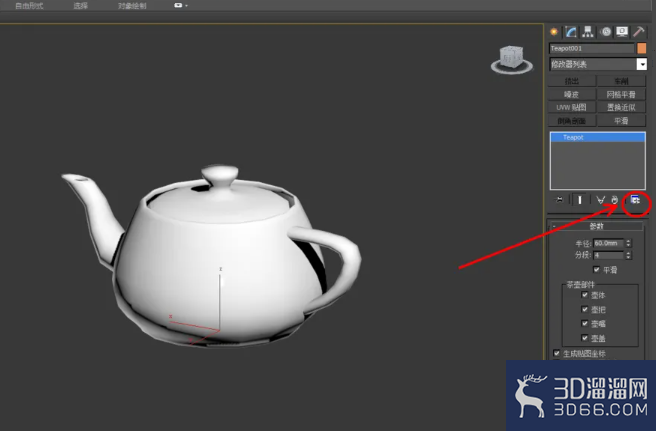Click the 分段 spinner arrows

pyautogui.click(x=628, y=255)
